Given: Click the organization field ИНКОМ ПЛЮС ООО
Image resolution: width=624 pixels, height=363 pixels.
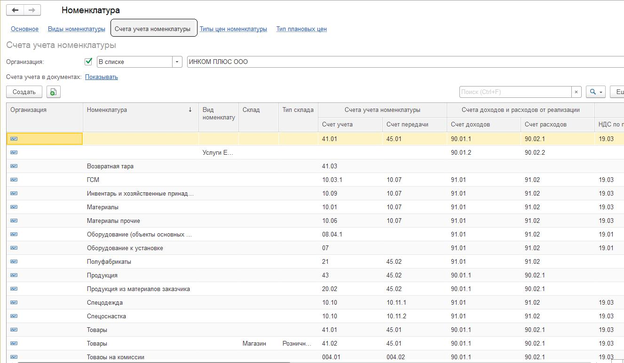Looking at the screenshot, I should tap(405, 62).
